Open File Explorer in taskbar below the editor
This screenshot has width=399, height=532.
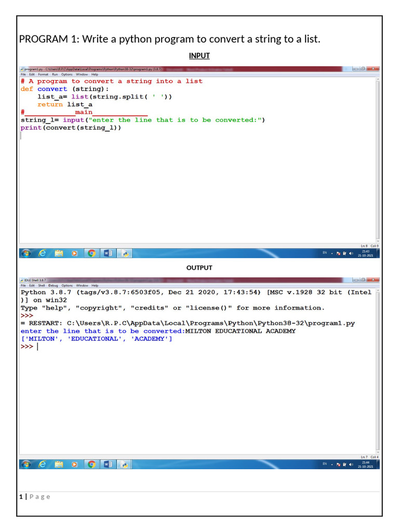coord(59,254)
